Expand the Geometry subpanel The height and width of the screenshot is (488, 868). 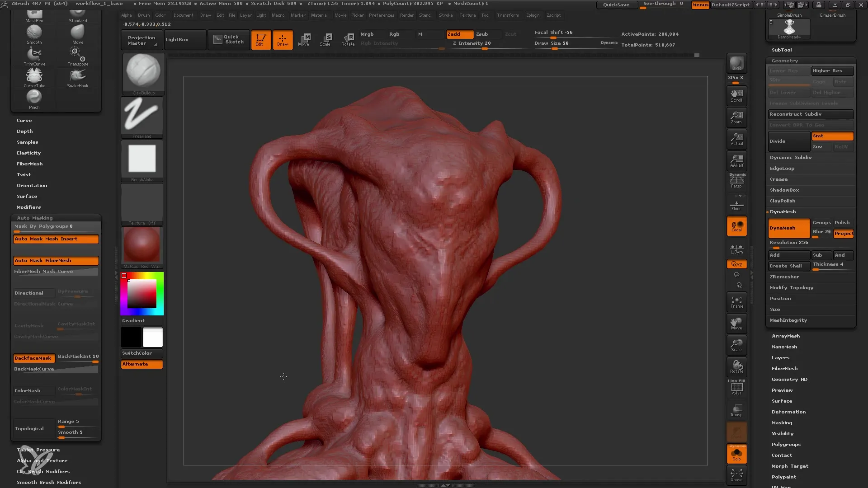(784, 60)
